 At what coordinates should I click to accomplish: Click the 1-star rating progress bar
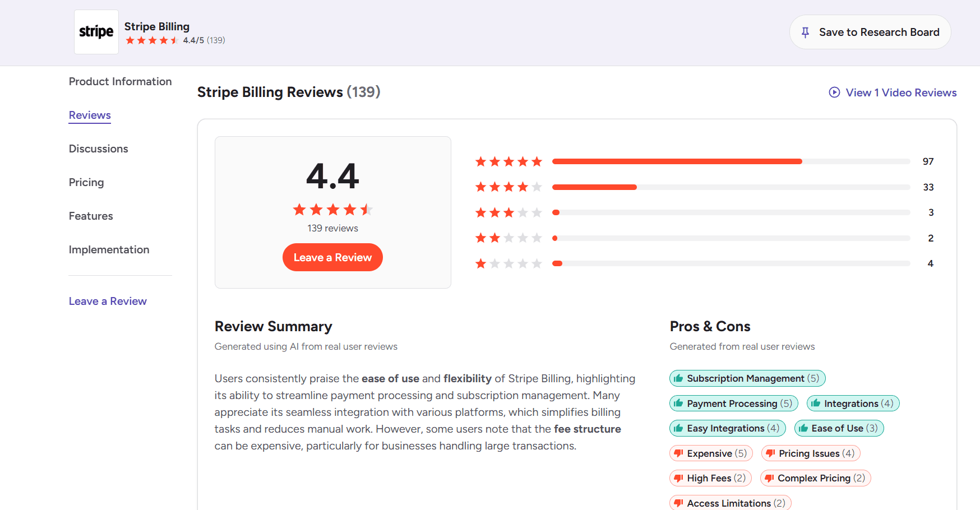point(731,263)
